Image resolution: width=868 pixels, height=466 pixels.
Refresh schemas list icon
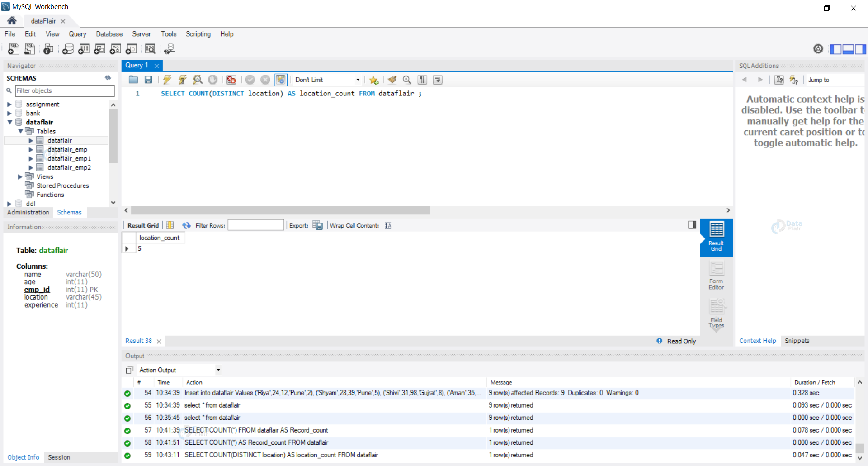108,78
